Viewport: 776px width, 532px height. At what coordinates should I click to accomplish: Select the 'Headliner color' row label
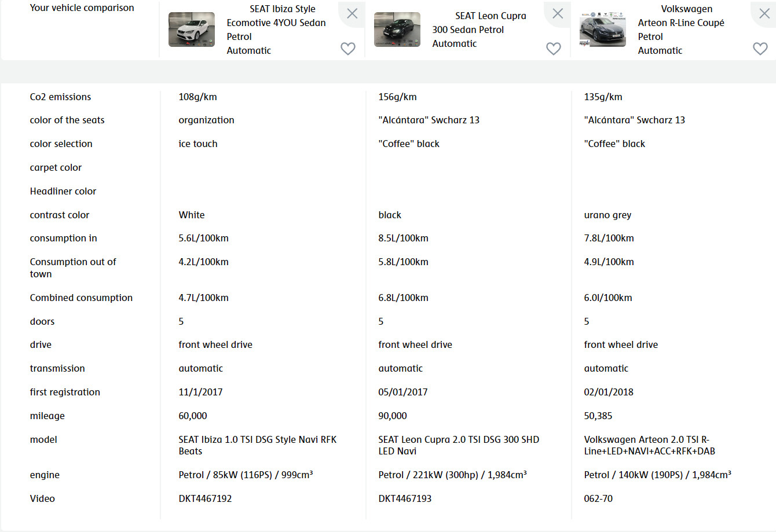(63, 191)
